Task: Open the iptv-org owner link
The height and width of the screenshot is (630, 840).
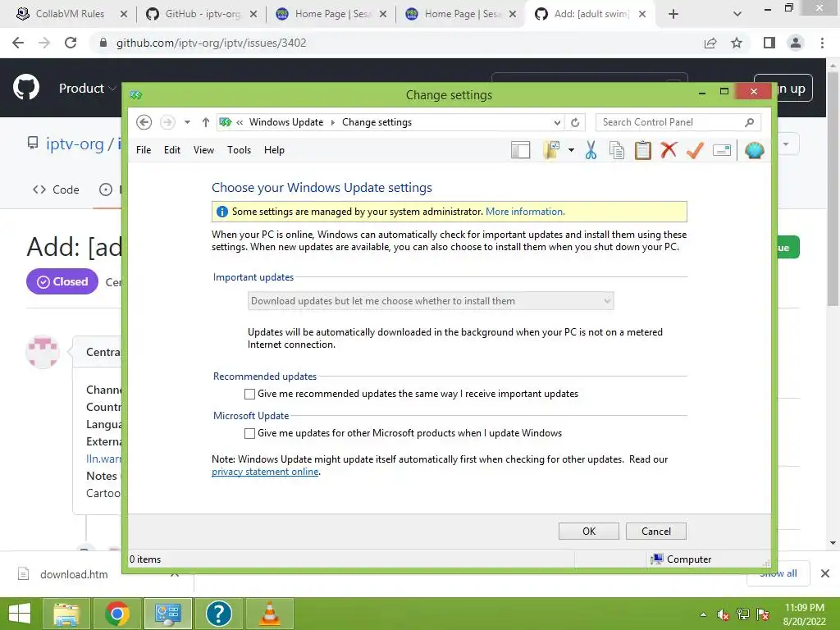Action: [75, 144]
